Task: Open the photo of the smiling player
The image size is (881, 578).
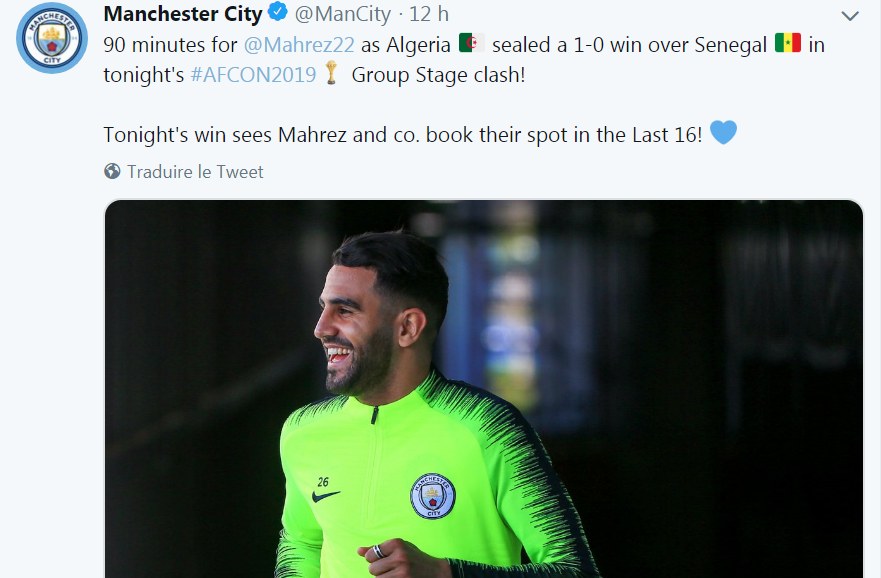Action: 483,388
